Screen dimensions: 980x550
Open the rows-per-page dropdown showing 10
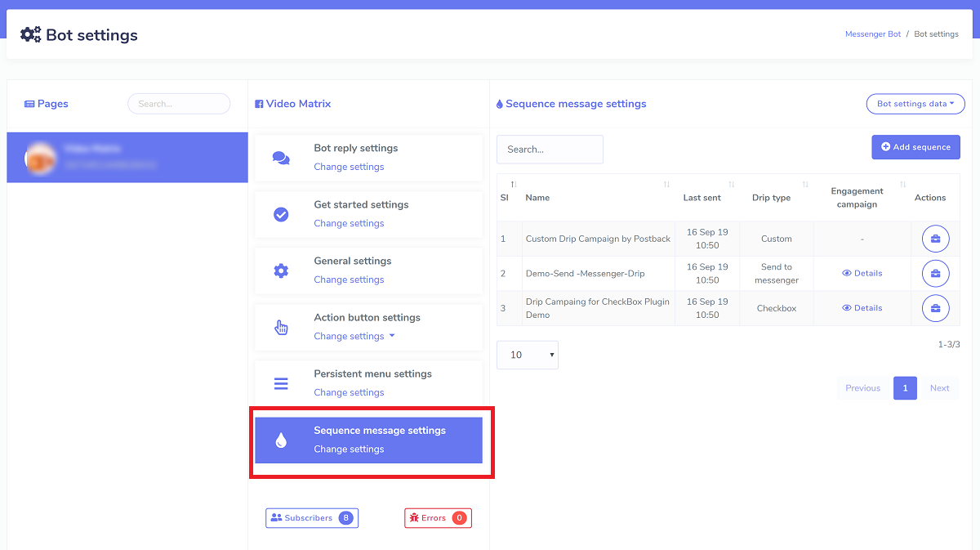point(527,355)
